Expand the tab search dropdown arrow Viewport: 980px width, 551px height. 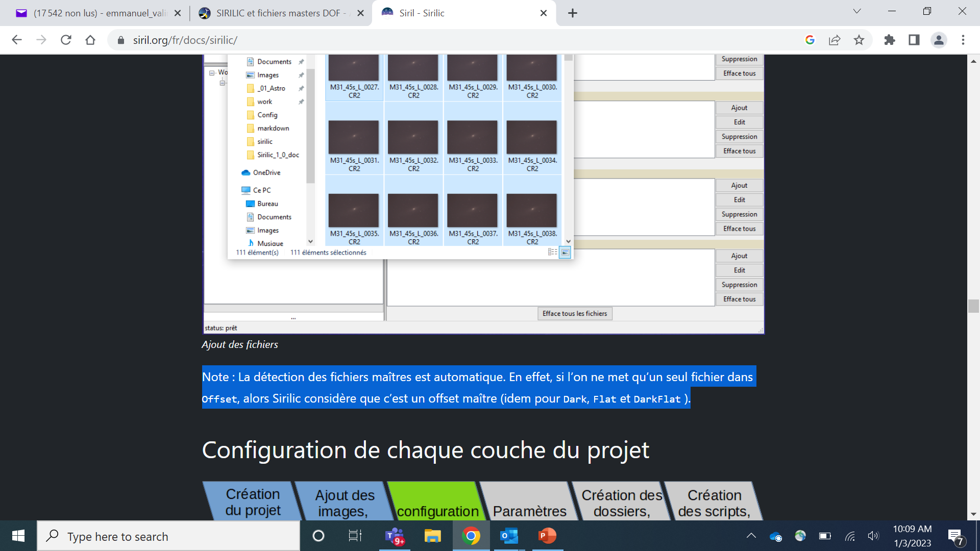click(857, 11)
